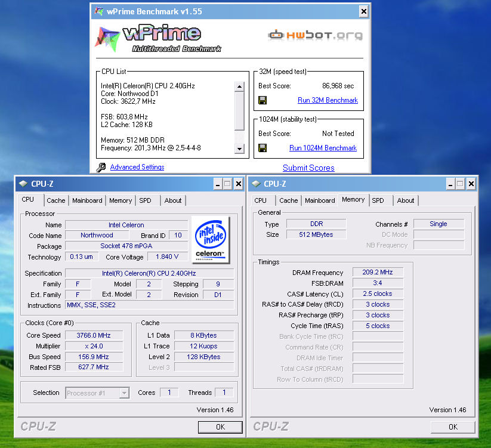Click memory Type value DDR
The image size is (491, 448).
[316, 224]
